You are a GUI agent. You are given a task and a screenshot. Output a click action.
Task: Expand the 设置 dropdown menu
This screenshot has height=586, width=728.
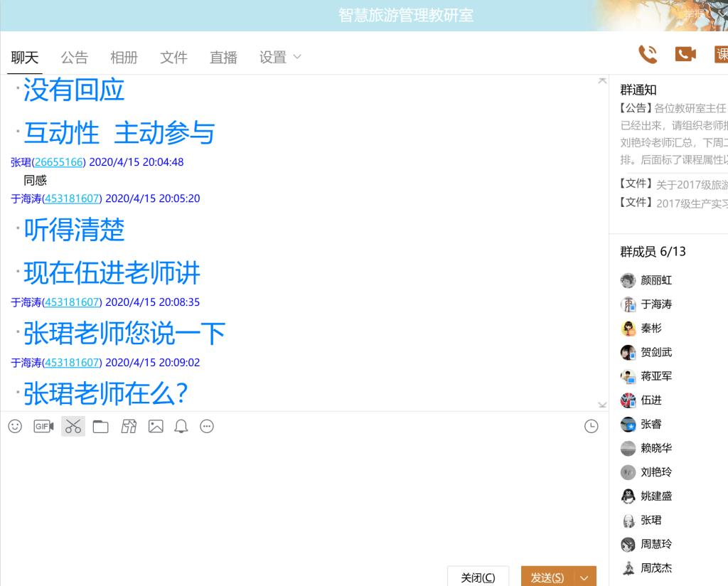280,58
